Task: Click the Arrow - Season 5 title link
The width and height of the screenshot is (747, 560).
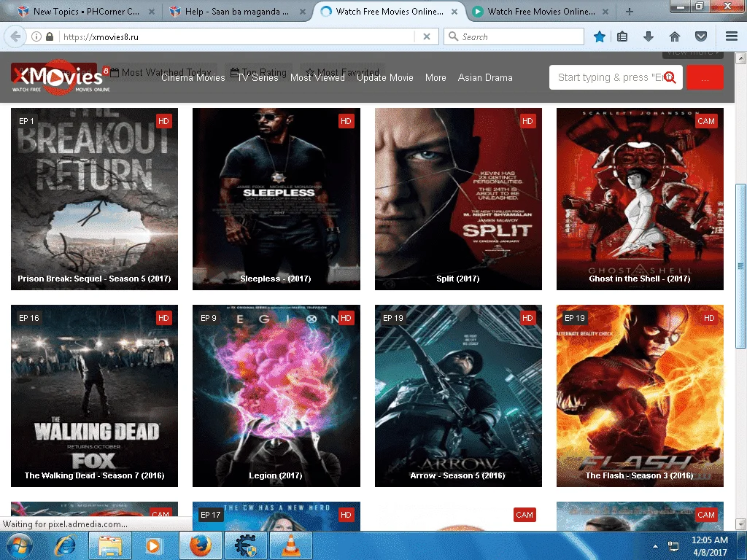Action: coord(458,475)
